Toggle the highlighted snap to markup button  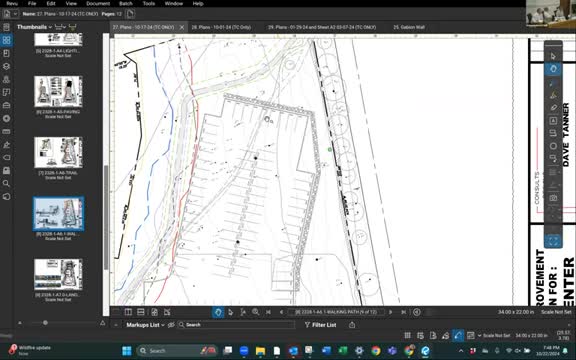click(x=458, y=335)
